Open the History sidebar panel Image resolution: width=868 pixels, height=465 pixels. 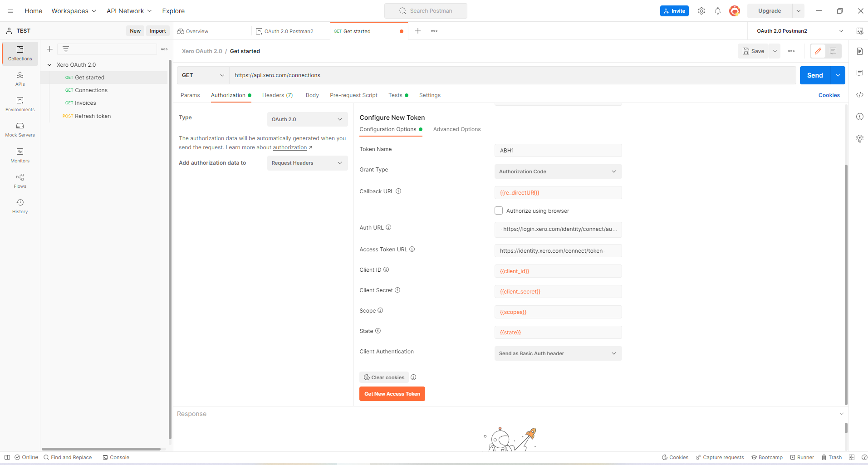point(20,206)
